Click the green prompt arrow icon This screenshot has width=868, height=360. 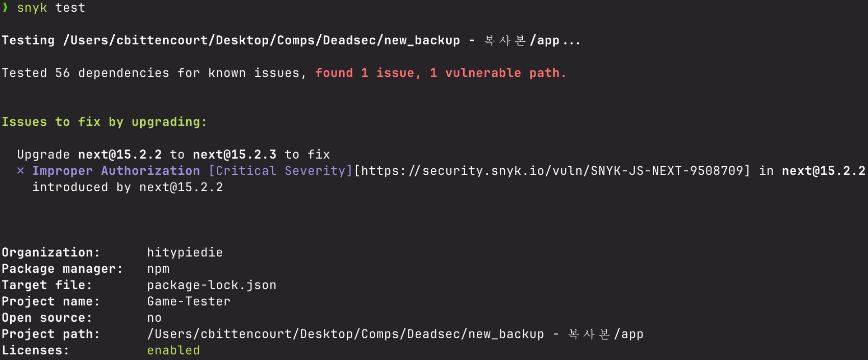[x=5, y=8]
